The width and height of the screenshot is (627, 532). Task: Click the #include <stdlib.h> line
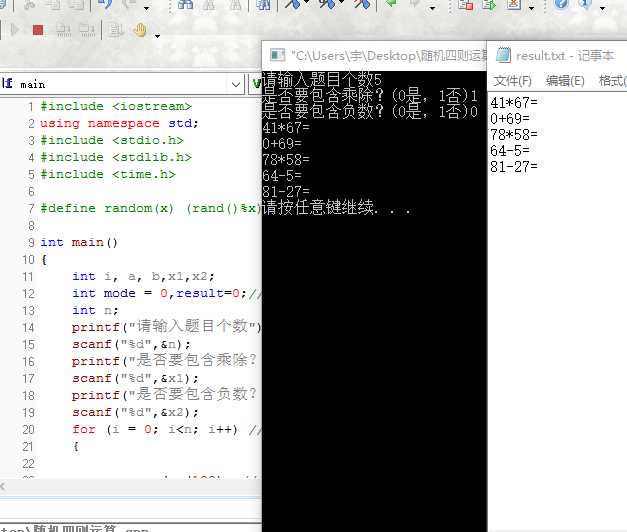tap(116, 157)
